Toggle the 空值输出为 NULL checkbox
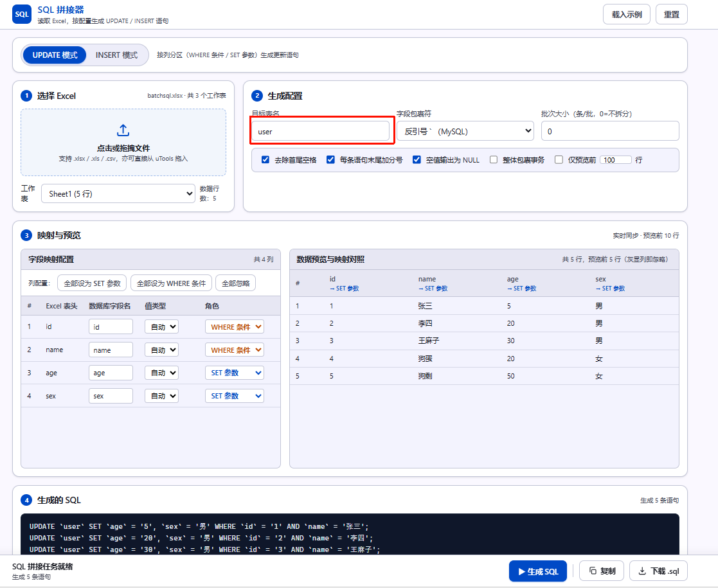The image size is (718, 588). [417, 160]
